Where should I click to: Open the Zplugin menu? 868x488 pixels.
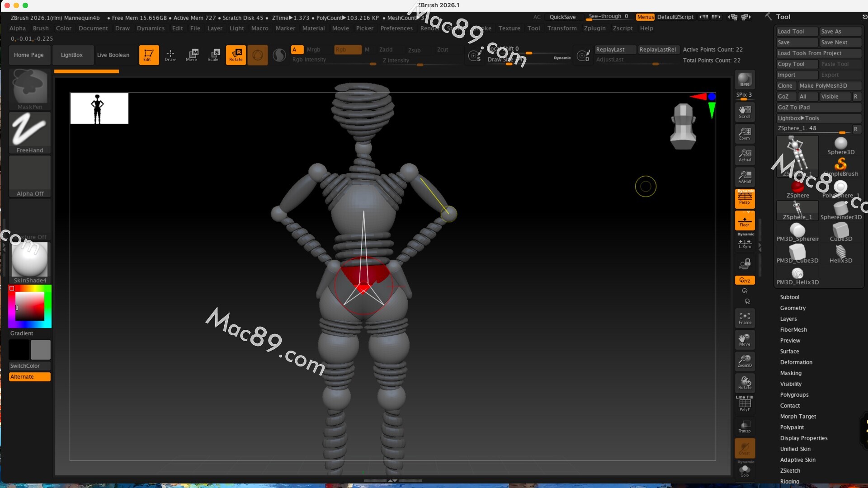[594, 28]
